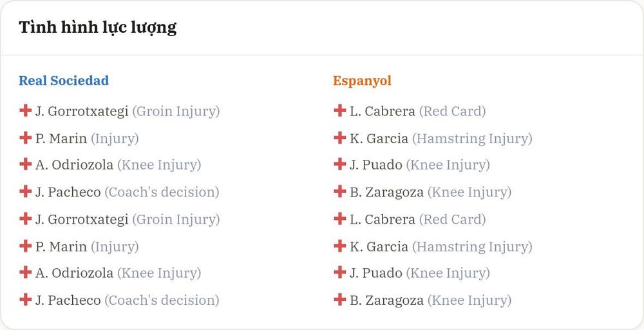
Task: Open the Espanyol team link
Action: (362, 81)
